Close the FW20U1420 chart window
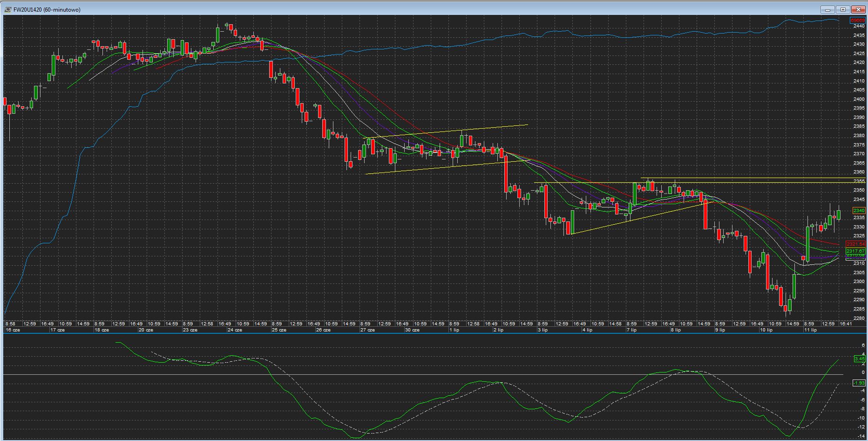This screenshot has height=441, width=868. (x=857, y=9)
